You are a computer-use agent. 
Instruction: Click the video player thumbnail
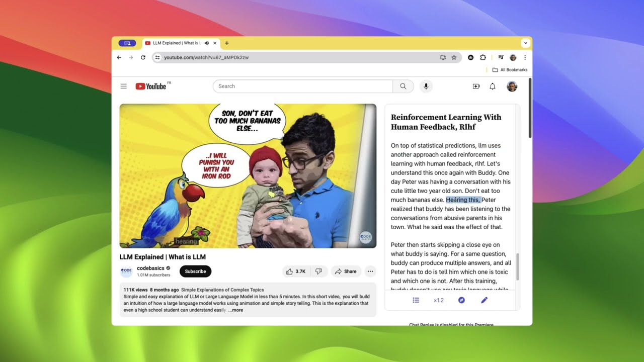click(248, 176)
